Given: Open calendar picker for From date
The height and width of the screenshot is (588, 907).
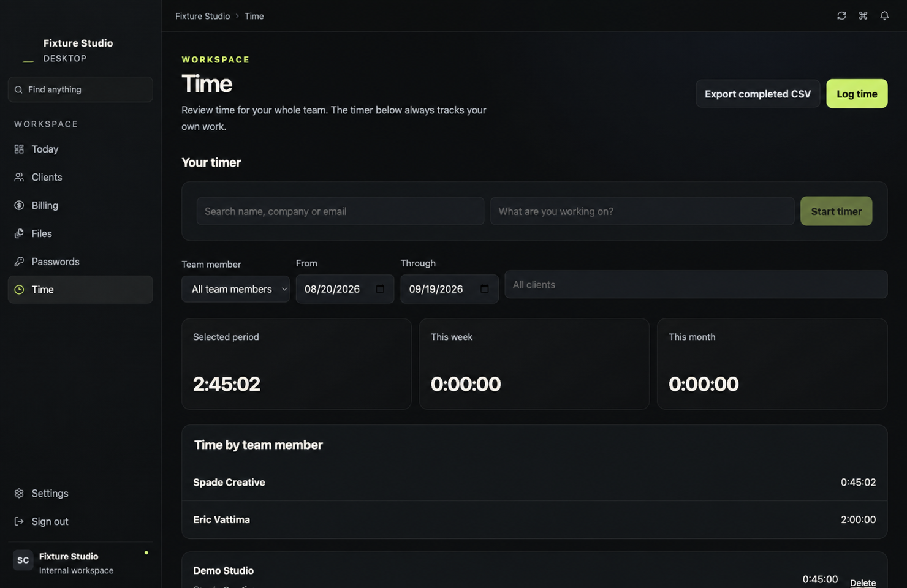Looking at the screenshot, I should 380,289.
